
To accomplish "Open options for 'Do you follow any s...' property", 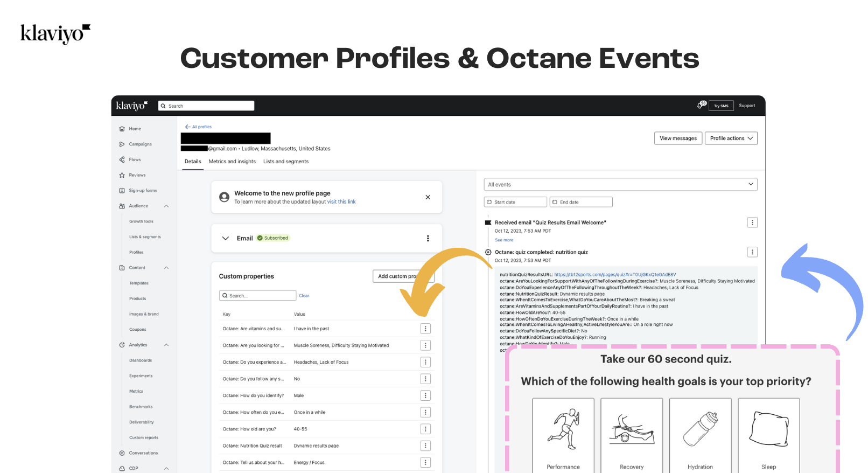I will (x=425, y=379).
